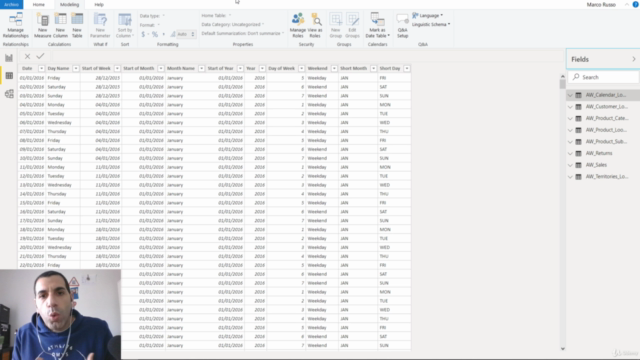Open the Modeling ribbon tab

click(x=69, y=4)
